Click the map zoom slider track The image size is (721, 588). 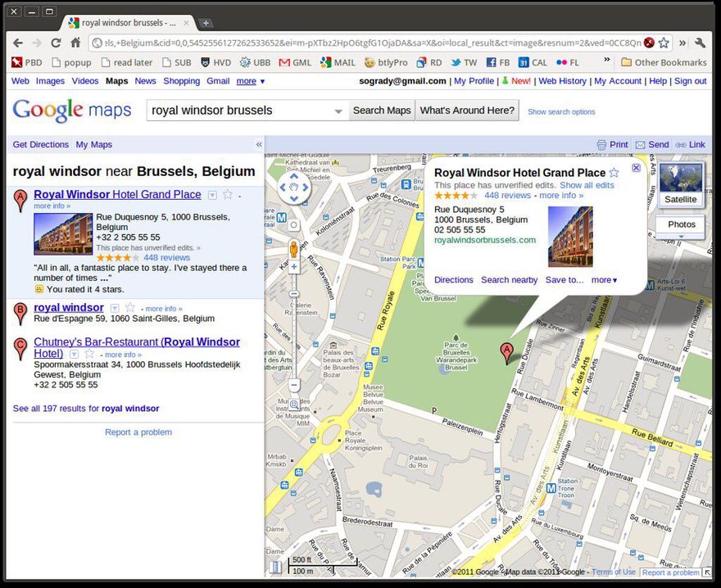(x=294, y=325)
